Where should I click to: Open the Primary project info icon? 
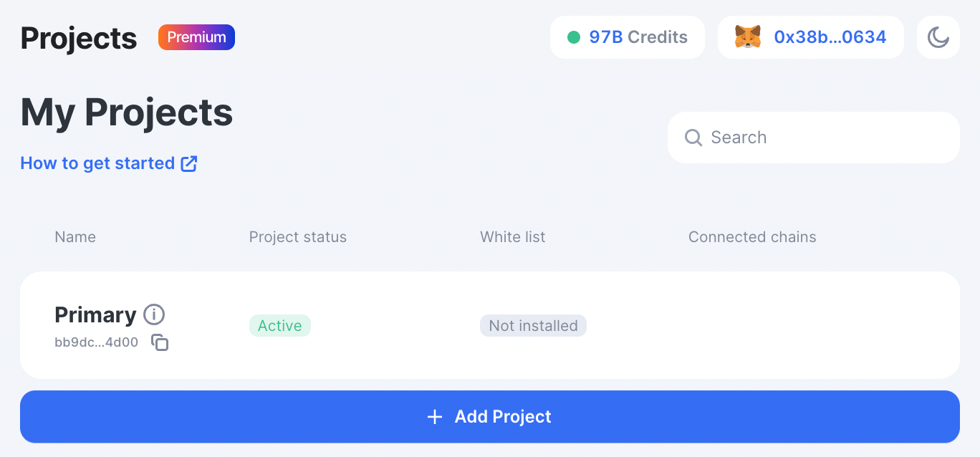pos(154,314)
